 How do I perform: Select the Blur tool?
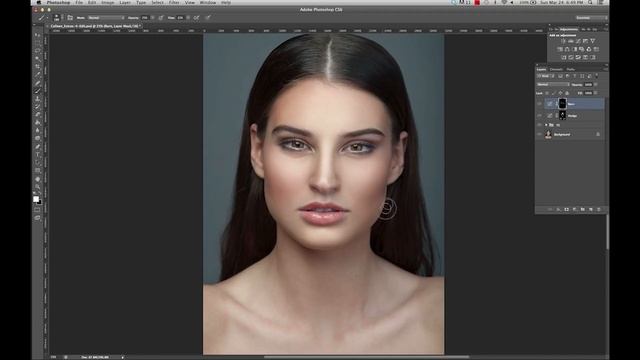(38, 131)
